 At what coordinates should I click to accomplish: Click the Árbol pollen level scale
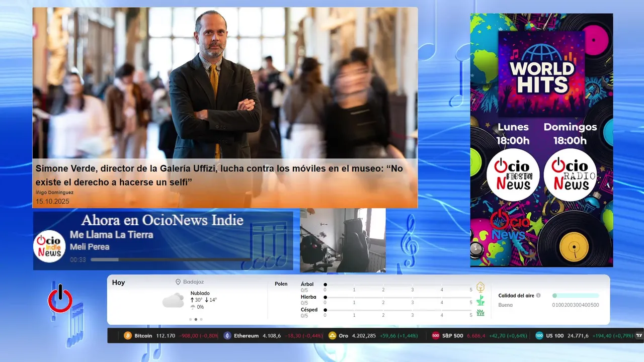(x=398, y=287)
